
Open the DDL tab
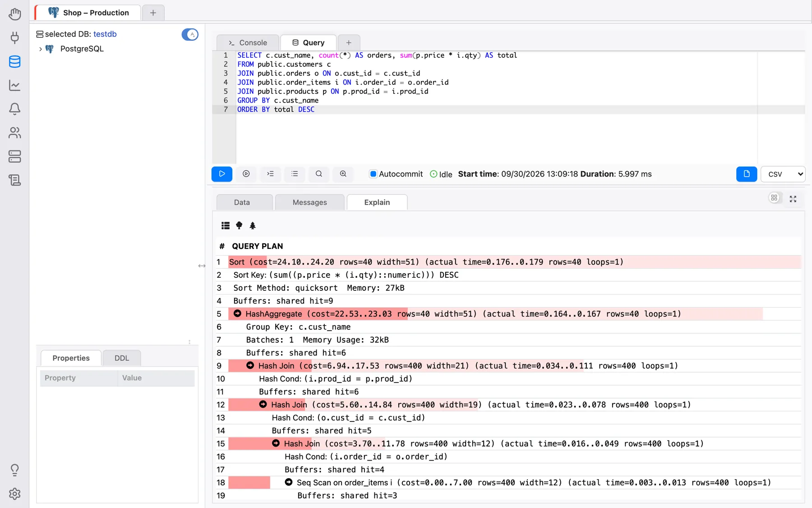point(122,358)
